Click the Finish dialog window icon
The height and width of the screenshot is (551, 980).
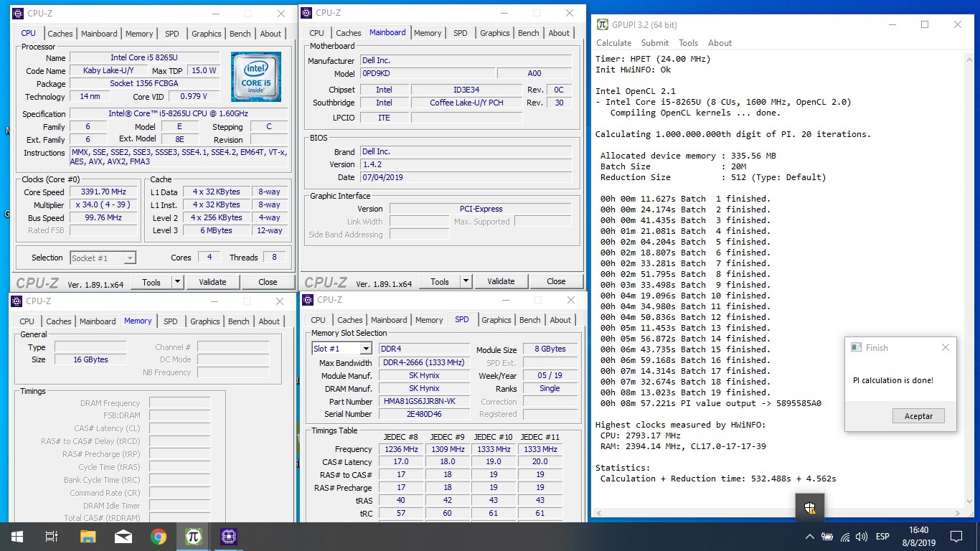coord(856,347)
